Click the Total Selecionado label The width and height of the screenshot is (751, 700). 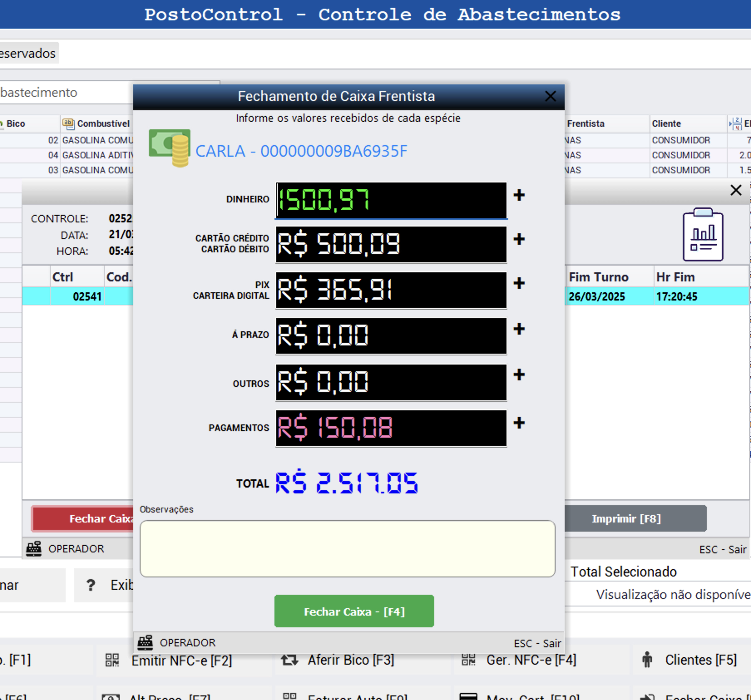[x=623, y=572]
